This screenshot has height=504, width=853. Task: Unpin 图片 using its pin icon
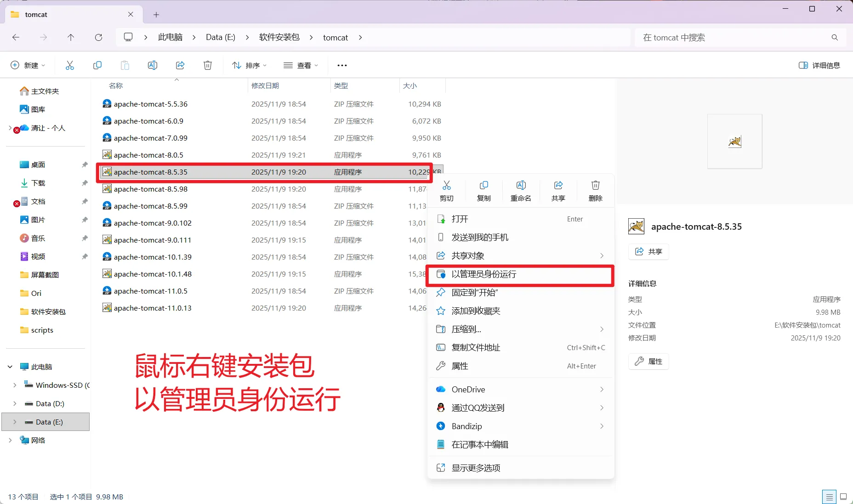[85, 220]
